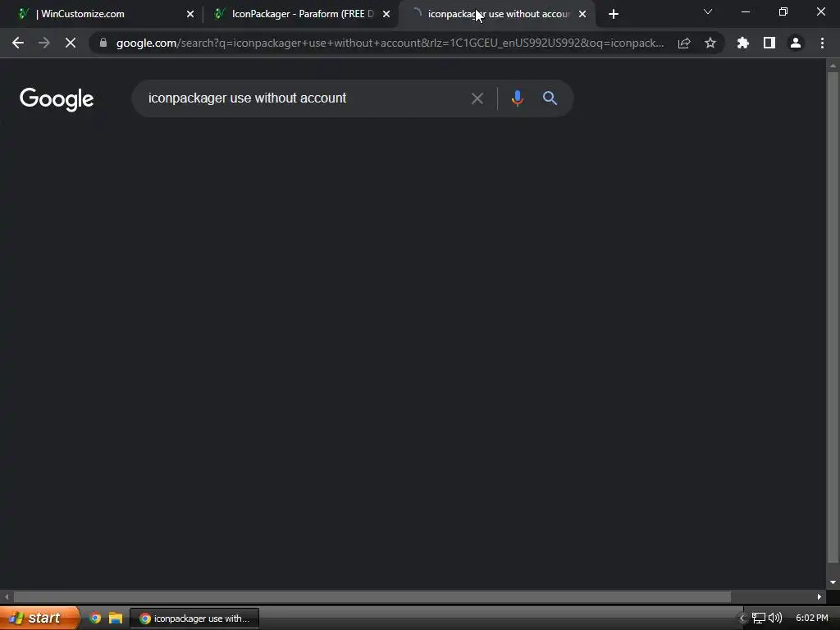Go to Google home via logo
This screenshot has height=630, width=840.
(x=57, y=99)
